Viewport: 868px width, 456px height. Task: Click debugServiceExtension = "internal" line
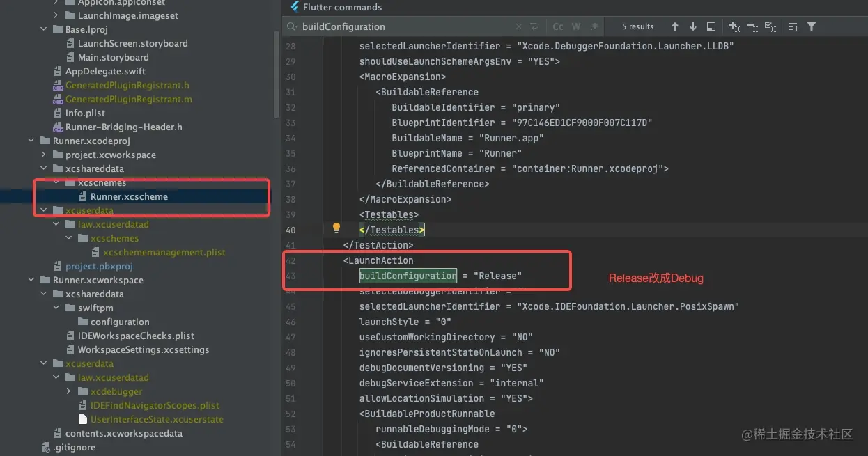point(451,383)
